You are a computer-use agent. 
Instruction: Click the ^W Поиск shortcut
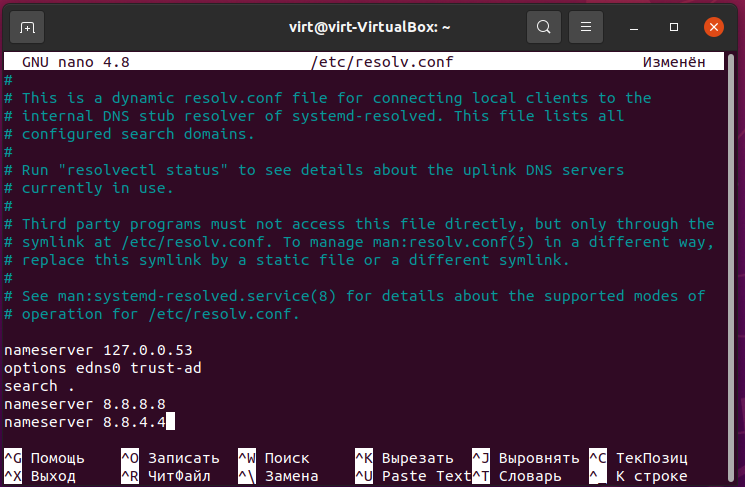pyautogui.click(x=274, y=458)
